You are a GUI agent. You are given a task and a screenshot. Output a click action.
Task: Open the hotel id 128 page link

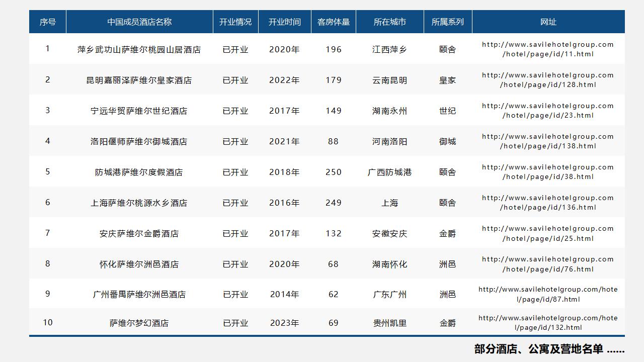click(x=548, y=80)
